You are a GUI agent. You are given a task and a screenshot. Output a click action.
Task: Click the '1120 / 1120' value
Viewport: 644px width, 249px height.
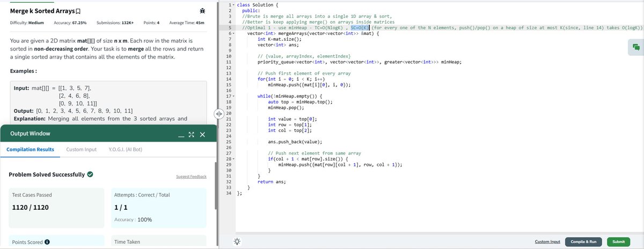(30, 207)
